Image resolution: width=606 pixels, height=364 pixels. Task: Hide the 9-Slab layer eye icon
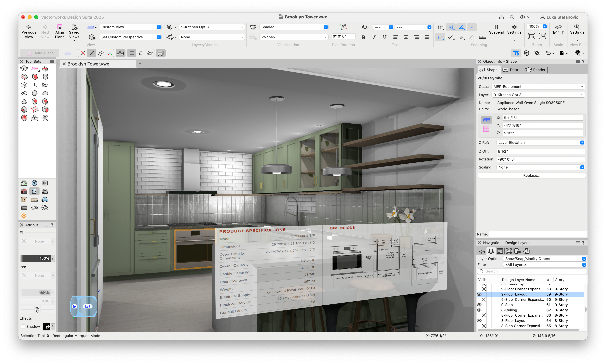coord(479,305)
